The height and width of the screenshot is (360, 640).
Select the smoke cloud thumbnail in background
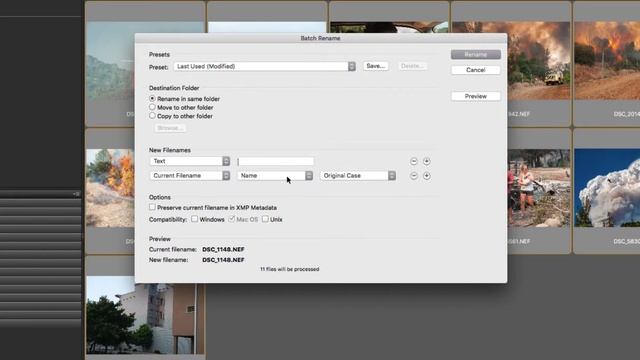tap(607, 188)
